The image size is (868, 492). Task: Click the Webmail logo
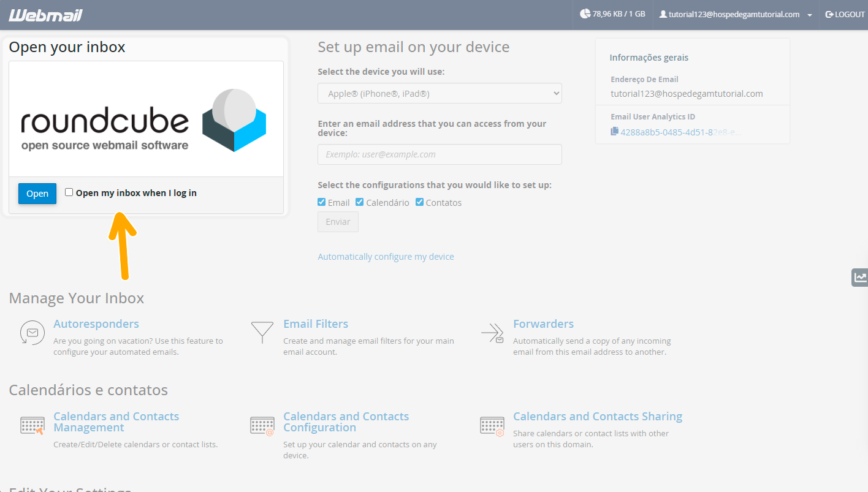[45, 15]
